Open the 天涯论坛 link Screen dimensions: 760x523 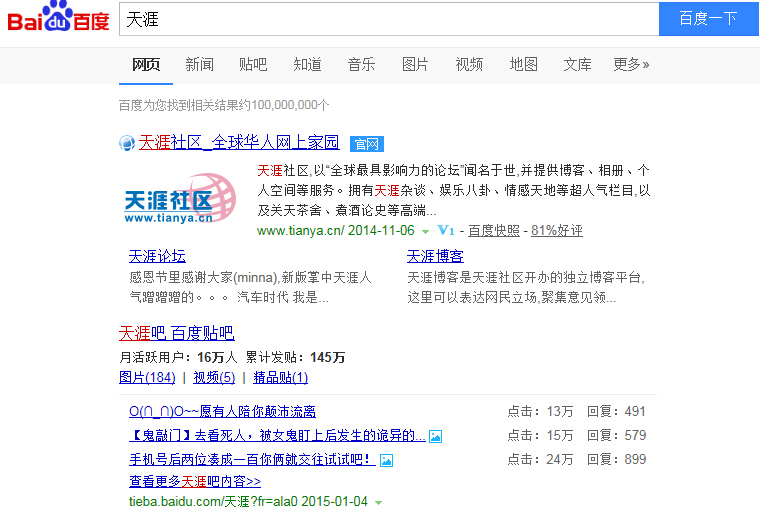coord(157,256)
